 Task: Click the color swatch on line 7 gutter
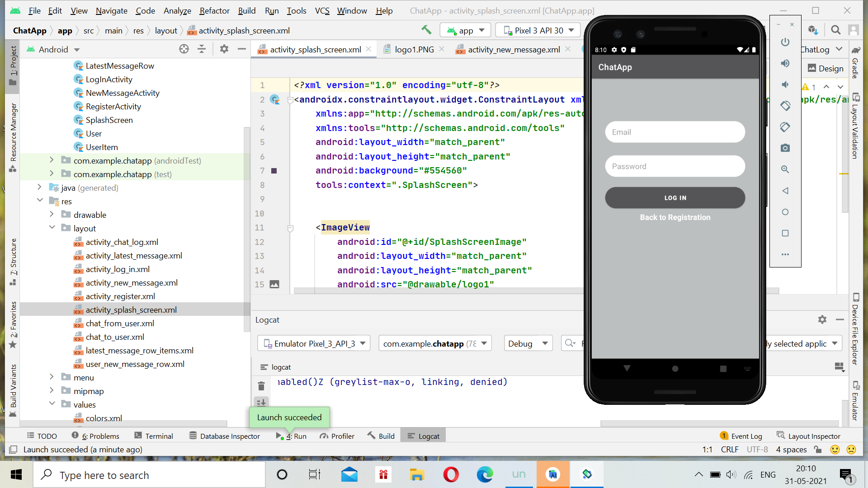274,171
